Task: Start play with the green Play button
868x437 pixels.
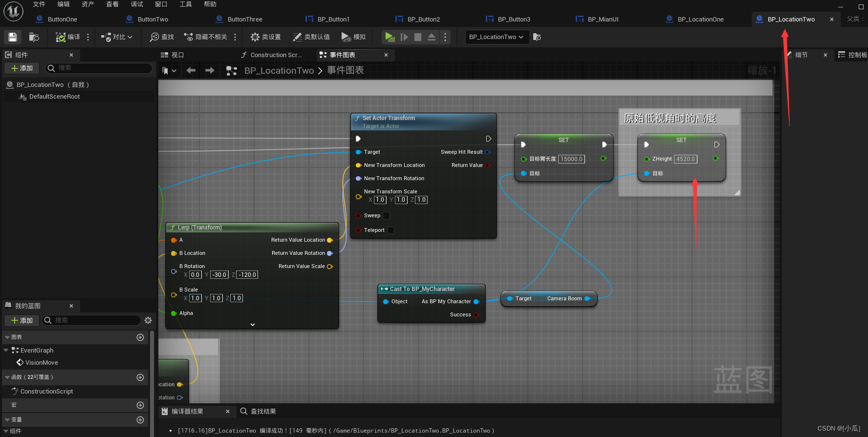Action: click(x=390, y=37)
